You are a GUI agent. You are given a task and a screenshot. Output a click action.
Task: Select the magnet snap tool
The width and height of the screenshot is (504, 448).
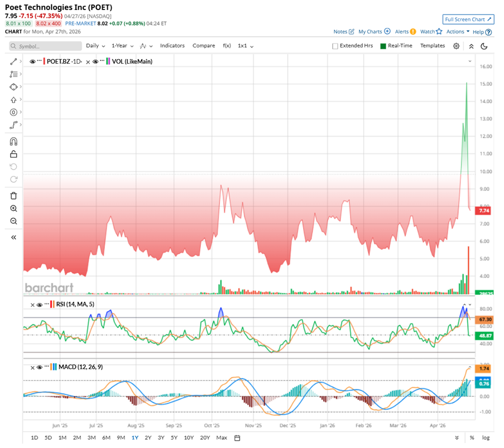pyautogui.click(x=13, y=141)
